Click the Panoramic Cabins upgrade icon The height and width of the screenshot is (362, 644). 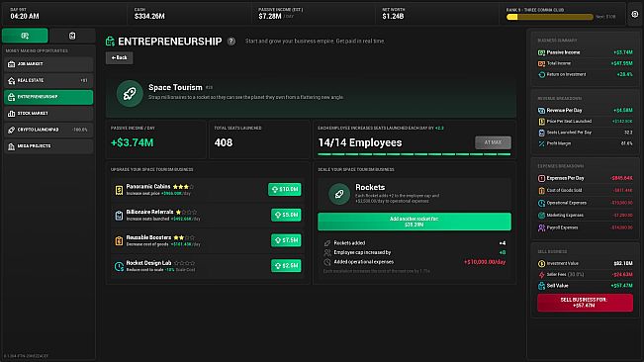click(x=119, y=190)
